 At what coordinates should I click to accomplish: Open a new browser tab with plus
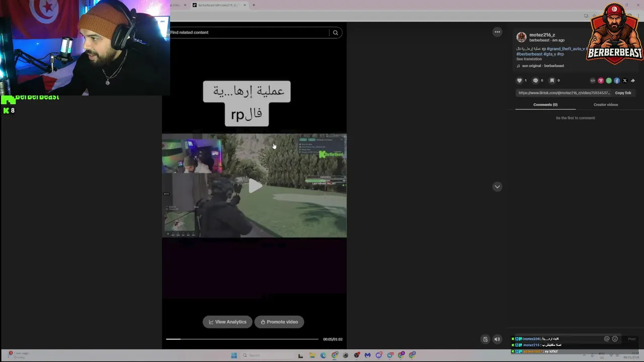click(x=254, y=5)
